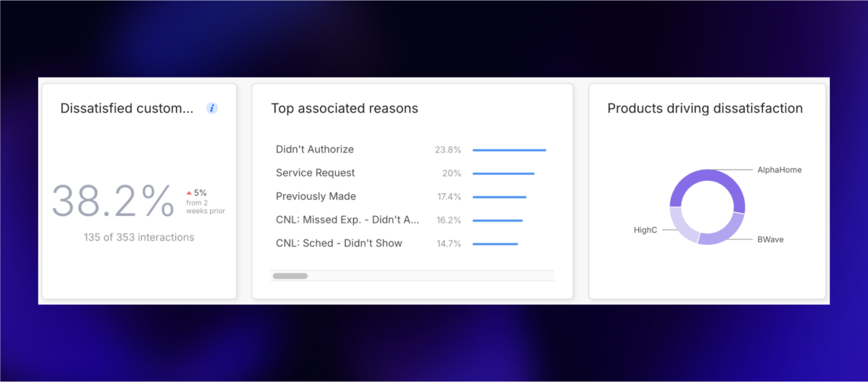Click the "from 2 weeks prior" note
868x382 pixels.
(205, 207)
